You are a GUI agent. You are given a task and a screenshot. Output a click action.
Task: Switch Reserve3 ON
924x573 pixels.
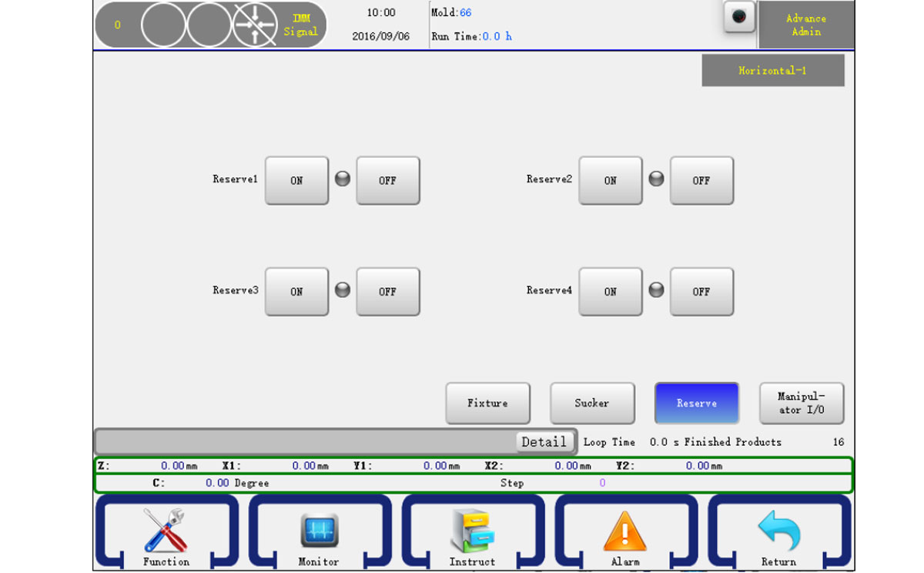click(x=296, y=292)
